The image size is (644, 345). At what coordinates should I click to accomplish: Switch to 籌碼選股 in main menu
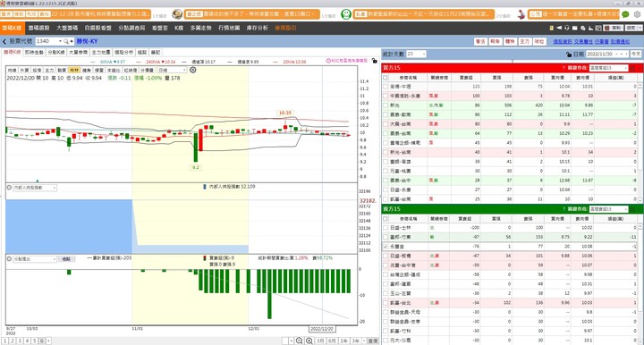coord(39,28)
